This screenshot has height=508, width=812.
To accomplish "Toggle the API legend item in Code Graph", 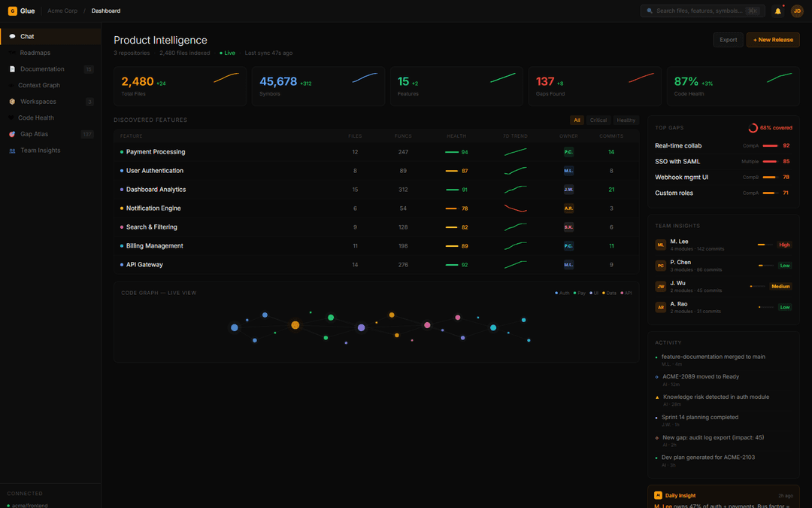I will coord(626,293).
